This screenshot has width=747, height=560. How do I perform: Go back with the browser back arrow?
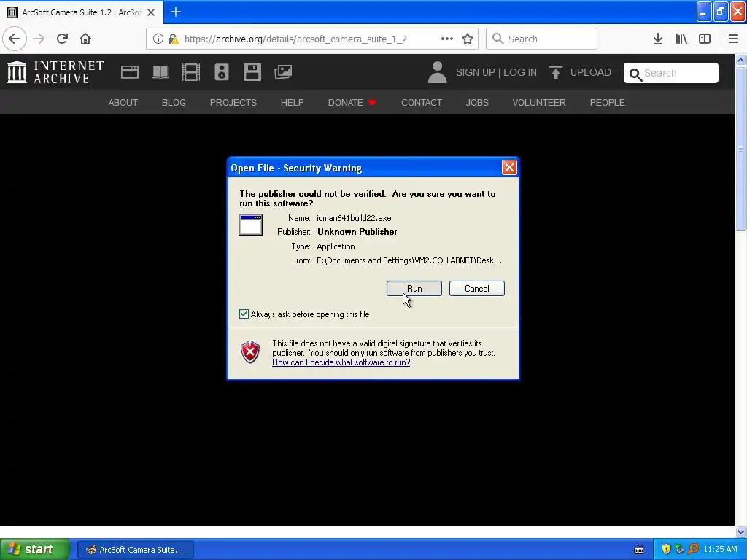click(x=15, y=39)
